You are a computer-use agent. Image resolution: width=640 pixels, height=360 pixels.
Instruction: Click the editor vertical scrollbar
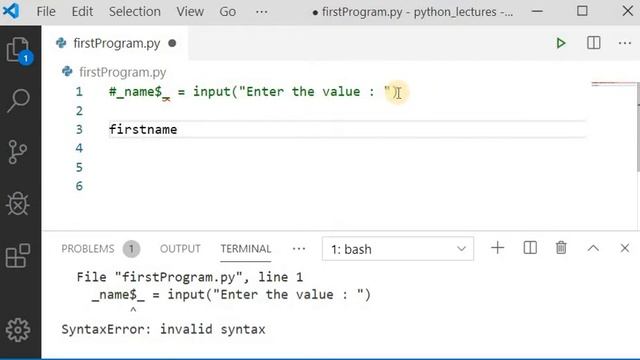638,127
